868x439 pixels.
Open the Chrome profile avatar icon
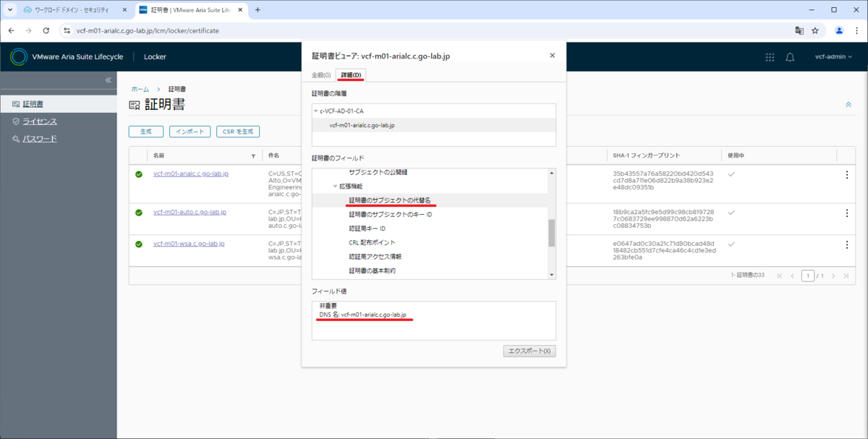click(x=839, y=31)
